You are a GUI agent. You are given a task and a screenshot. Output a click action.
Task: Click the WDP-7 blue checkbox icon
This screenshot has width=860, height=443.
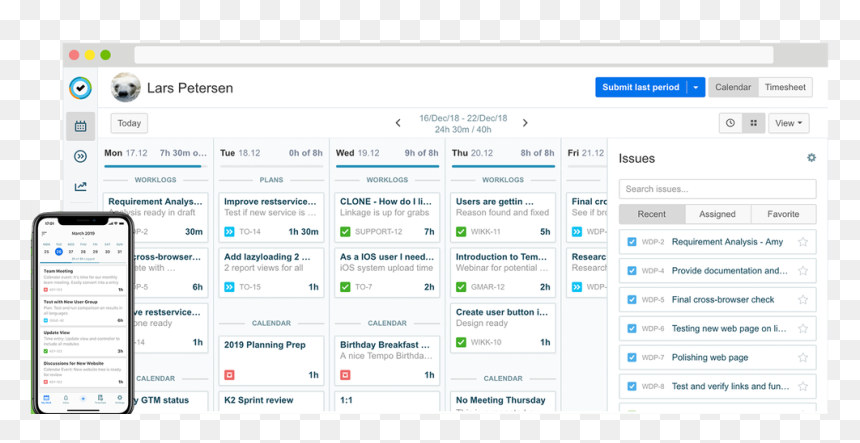tap(632, 357)
